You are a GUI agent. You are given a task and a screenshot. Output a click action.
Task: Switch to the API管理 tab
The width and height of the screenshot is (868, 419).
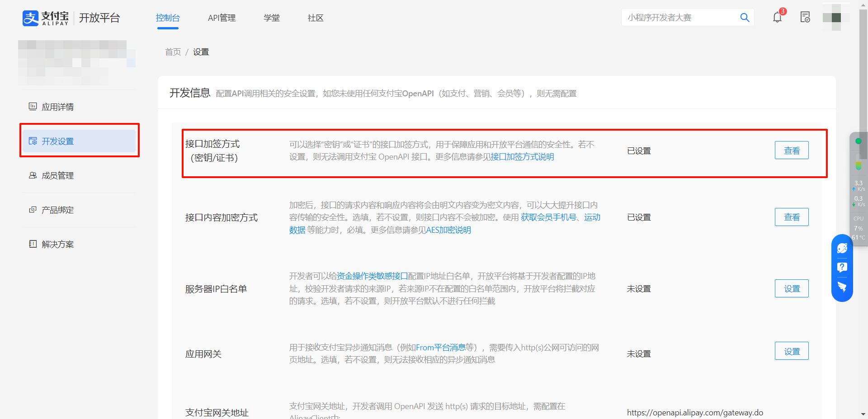[222, 18]
